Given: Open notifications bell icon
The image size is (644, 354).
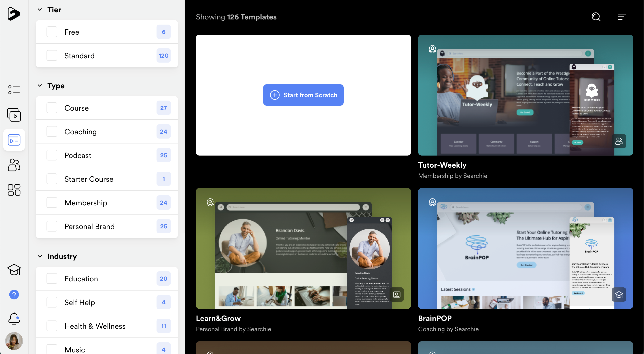Looking at the screenshot, I should pos(14,318).
